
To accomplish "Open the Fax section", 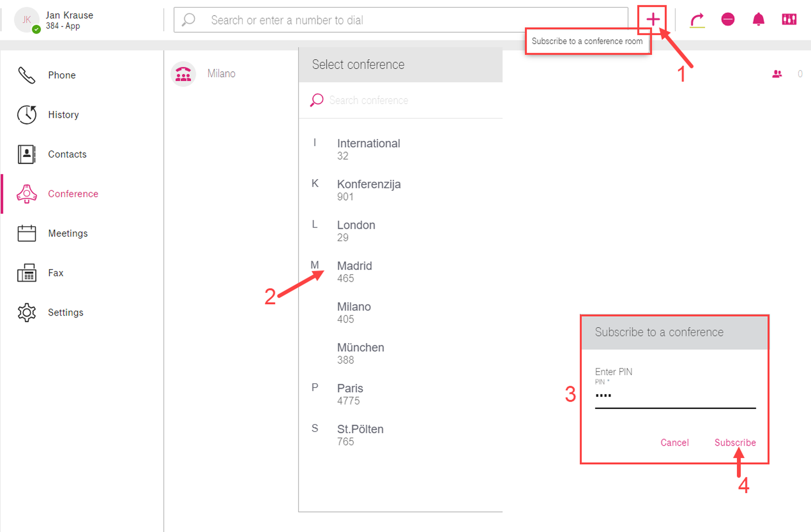I will click(x=56, y=273).
